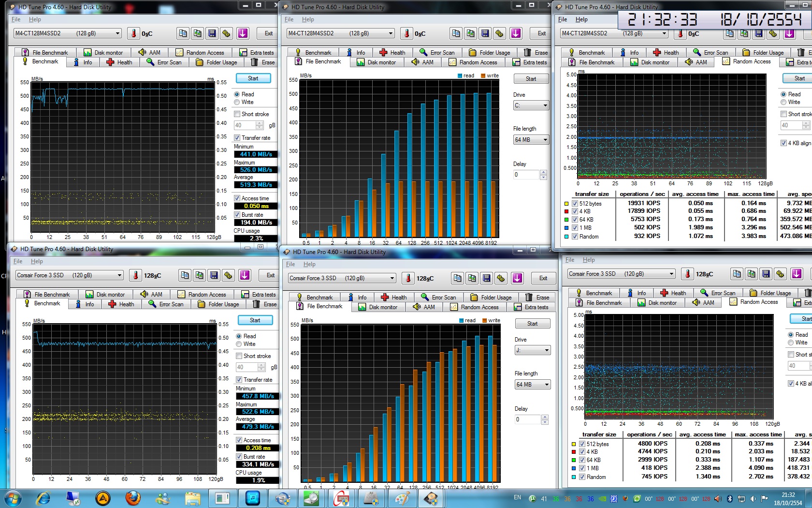The height and width of the screenshot is (508, 812).
Task: Open drive selector dropdown in M4 Benchmark window
Action: click(x=67, y=33)
